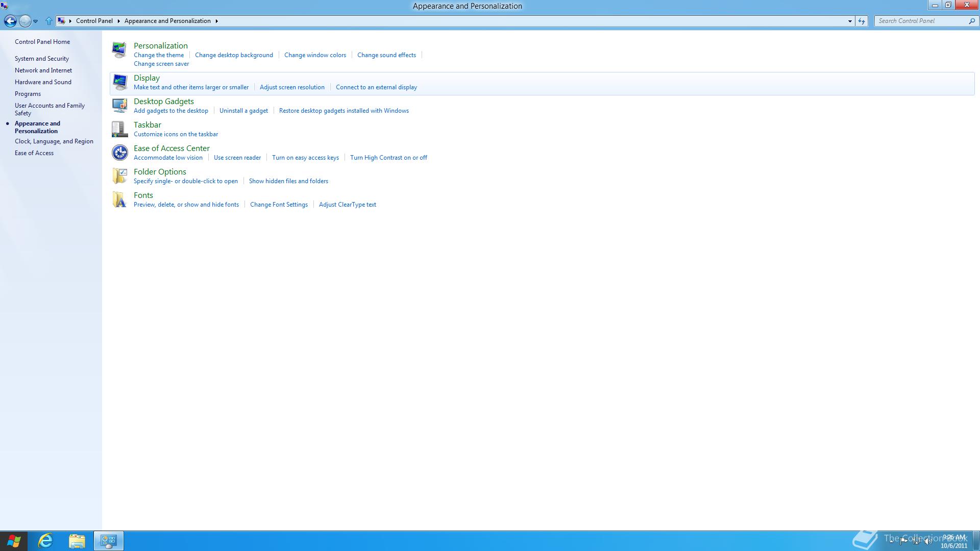Viewport: 980px width, 551px height.
Task: Click the Display monitor icon
Action: point(119,82)
